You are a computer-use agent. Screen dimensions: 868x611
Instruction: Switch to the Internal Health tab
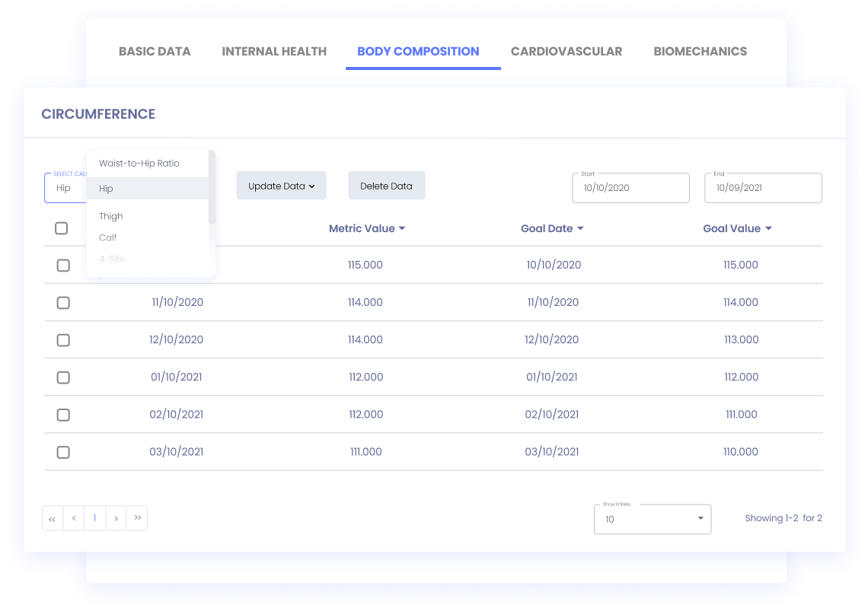point(274,52)
